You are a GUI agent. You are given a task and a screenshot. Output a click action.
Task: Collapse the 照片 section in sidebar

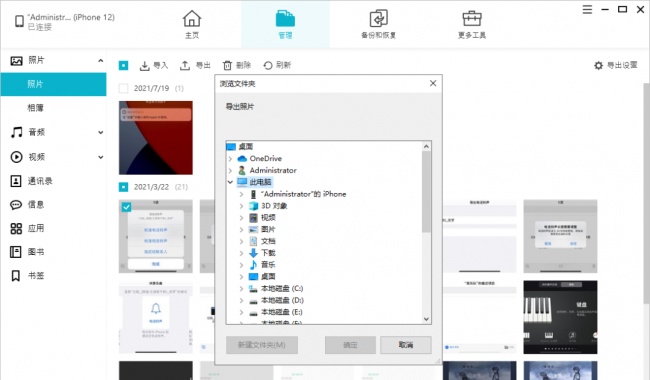click(x=101, y=61)
